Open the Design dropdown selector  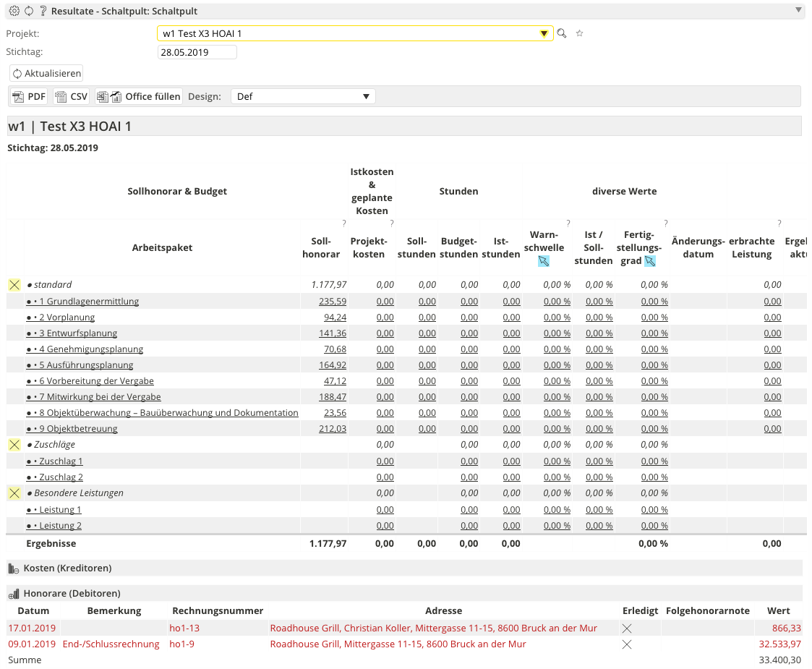click(x=303, y=96)
